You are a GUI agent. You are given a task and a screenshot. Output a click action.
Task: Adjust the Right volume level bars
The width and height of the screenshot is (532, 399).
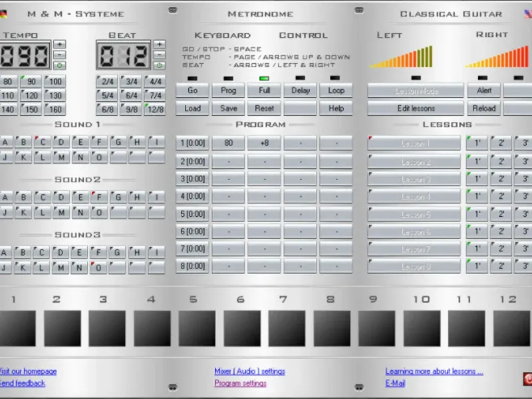click(x=497, y=57)
